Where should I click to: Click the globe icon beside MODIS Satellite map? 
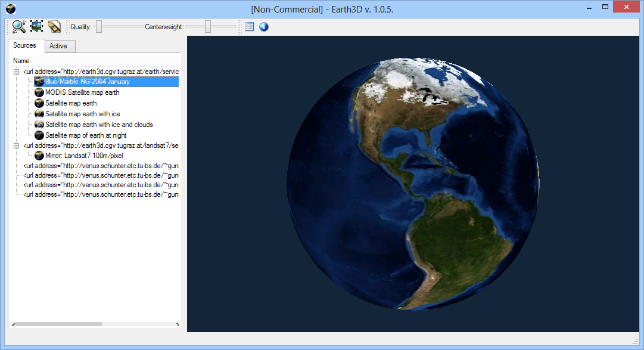click(39, 92)
